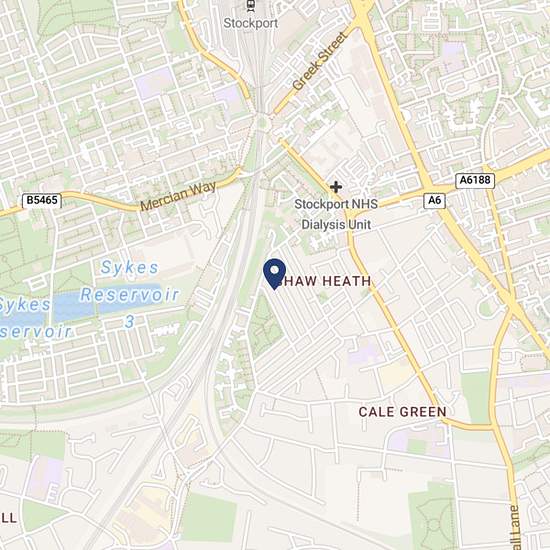
Task: Click the large green field at bottom
Action: [209, 517]
